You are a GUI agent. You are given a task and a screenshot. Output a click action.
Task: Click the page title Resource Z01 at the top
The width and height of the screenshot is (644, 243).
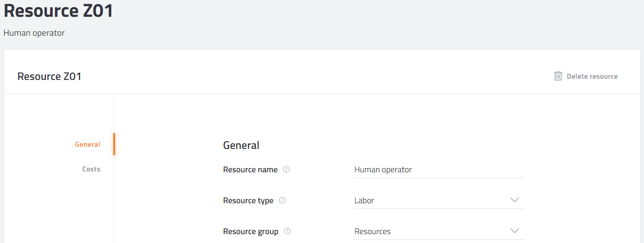tap(58, 10)
